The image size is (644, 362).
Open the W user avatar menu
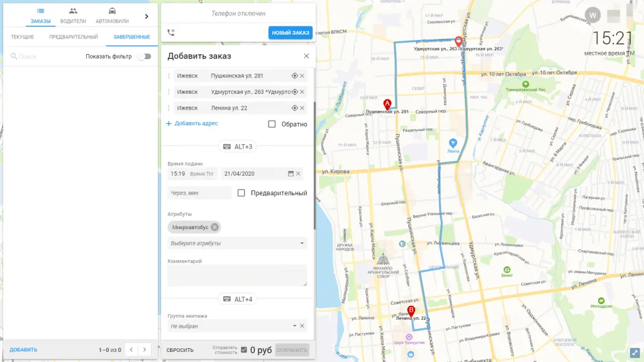[592, 15]
